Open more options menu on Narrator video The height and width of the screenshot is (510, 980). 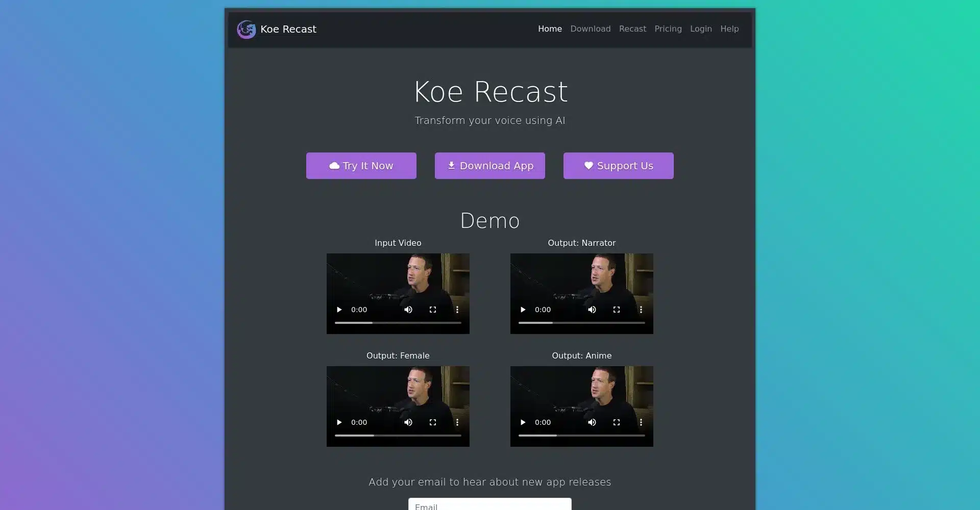pyautogui.click(x=641, y=310)
